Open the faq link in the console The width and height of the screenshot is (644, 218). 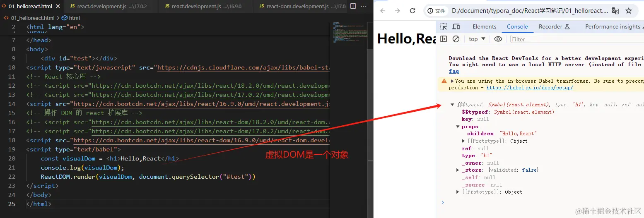[453, 71]
